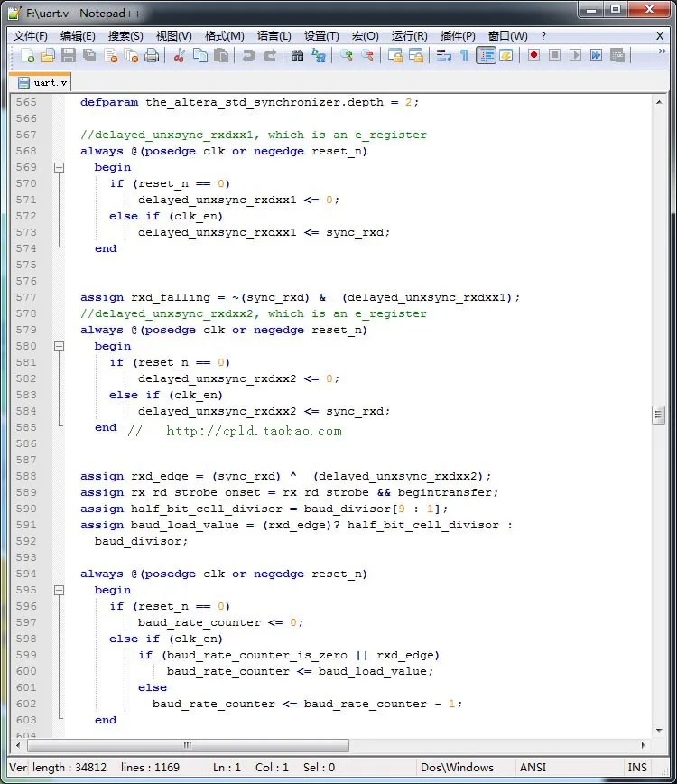Click the X close-document button in menu bar
The image size is (677, 784).
point(660,36)
